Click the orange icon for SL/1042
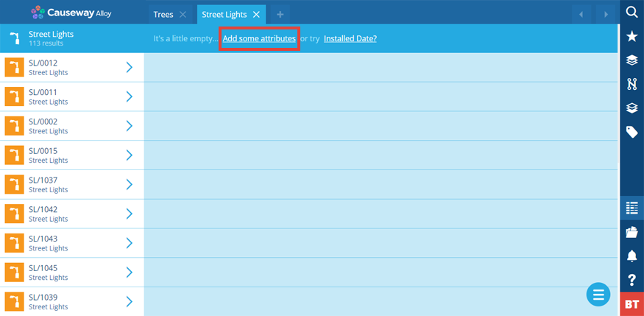Viewport: 644px width, 316px height. pyautogui.click(x=15, y=214)
